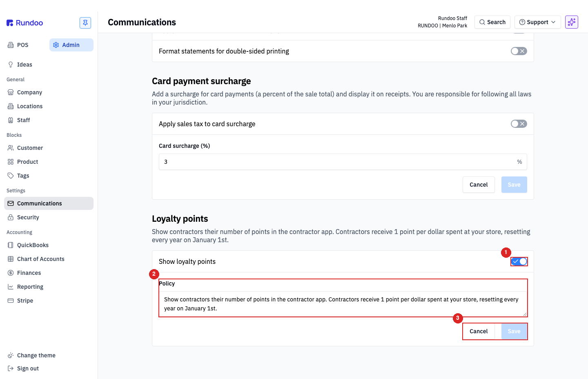Cancel the card surcharge changes

coord(479,185)
